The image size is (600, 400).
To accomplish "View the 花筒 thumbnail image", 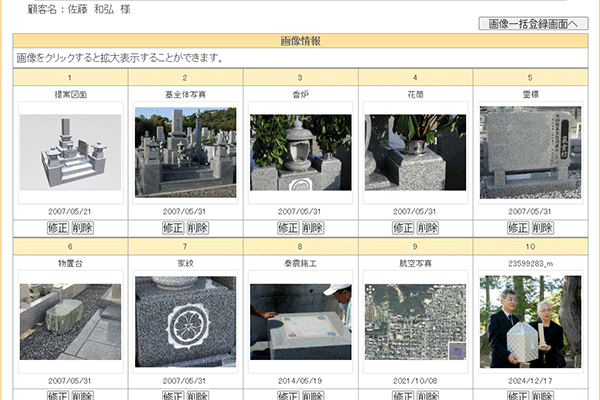I will coord(415,152).
